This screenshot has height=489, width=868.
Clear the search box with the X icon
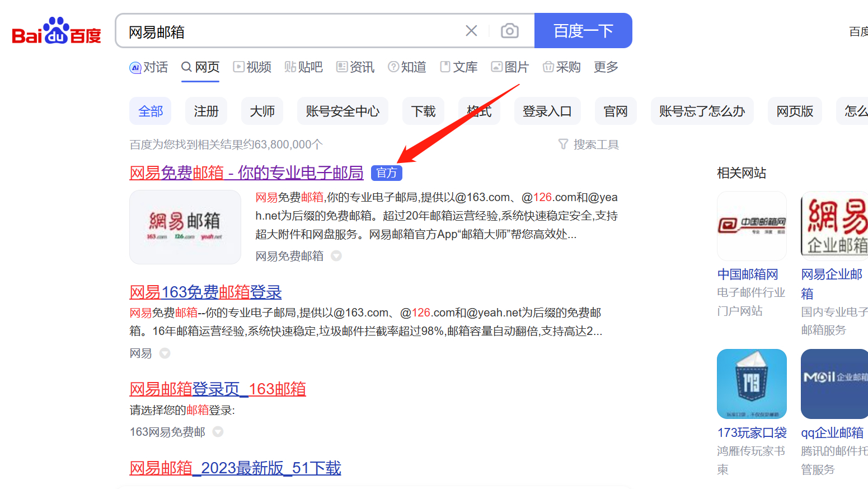click(x=471, y=31)
